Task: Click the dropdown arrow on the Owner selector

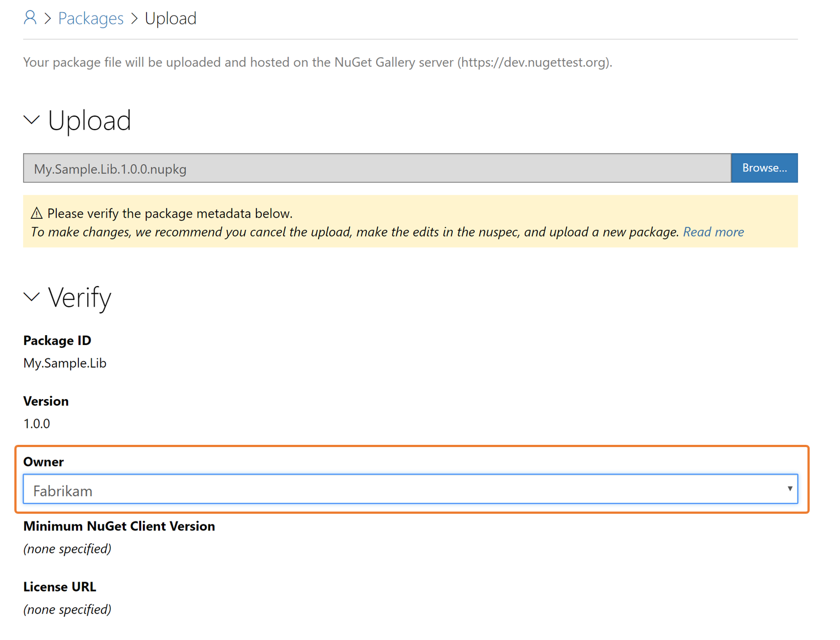Action: point(790,488)
